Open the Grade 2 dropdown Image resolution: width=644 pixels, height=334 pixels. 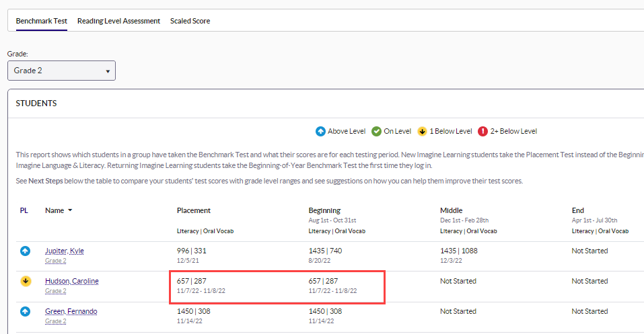click(x=61, y=71)
